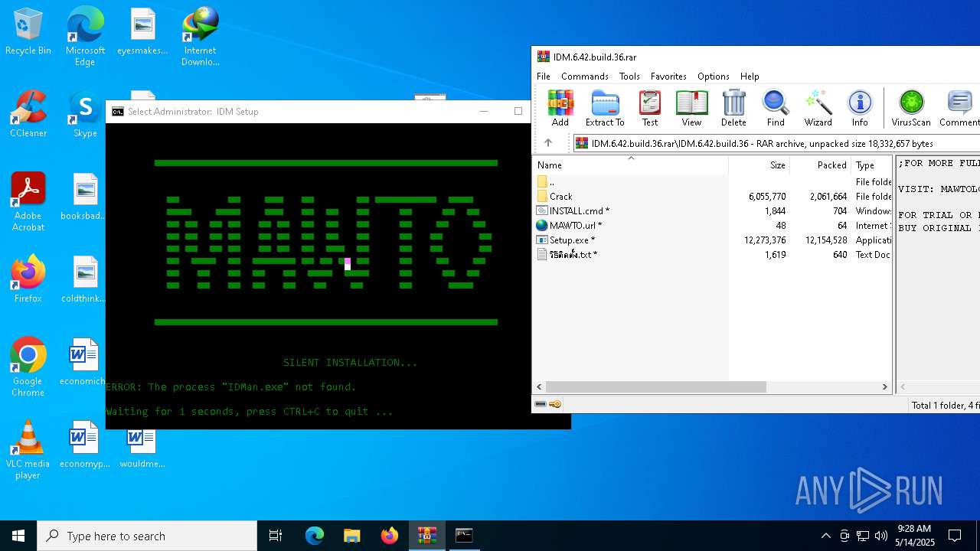980x551 pixels.
Task: Open the eyesmakes image file on desktop
Action: click(142, 32)
